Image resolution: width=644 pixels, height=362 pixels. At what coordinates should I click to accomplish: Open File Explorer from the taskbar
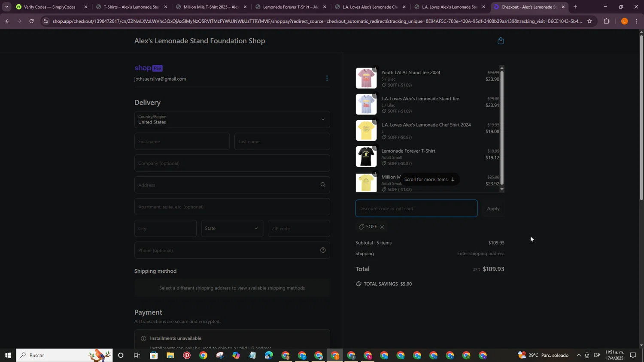click(170, 356)
